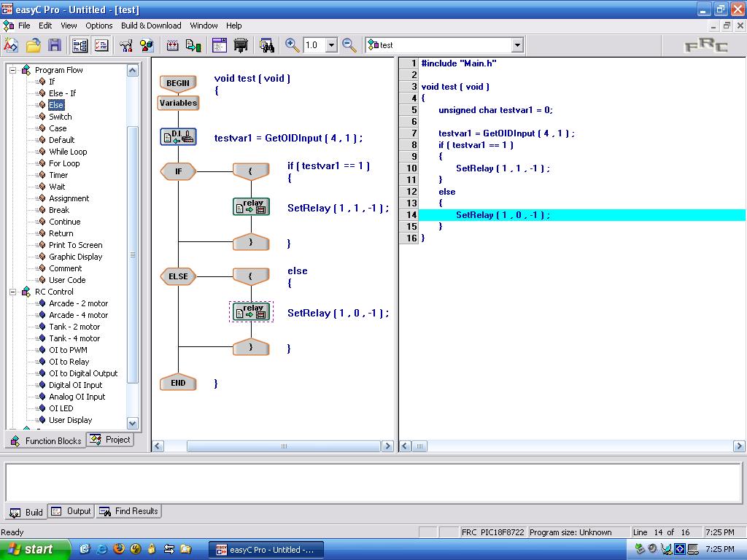Click the Open Project folder icon
Screen dimensions: 747x560
[x=34, y=45]
